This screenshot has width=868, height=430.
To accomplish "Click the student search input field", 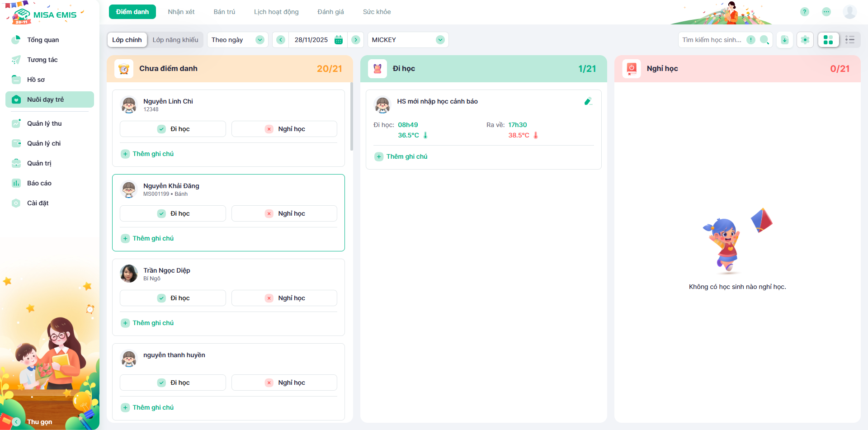I will pyautogui.click(x=712, y=40).
